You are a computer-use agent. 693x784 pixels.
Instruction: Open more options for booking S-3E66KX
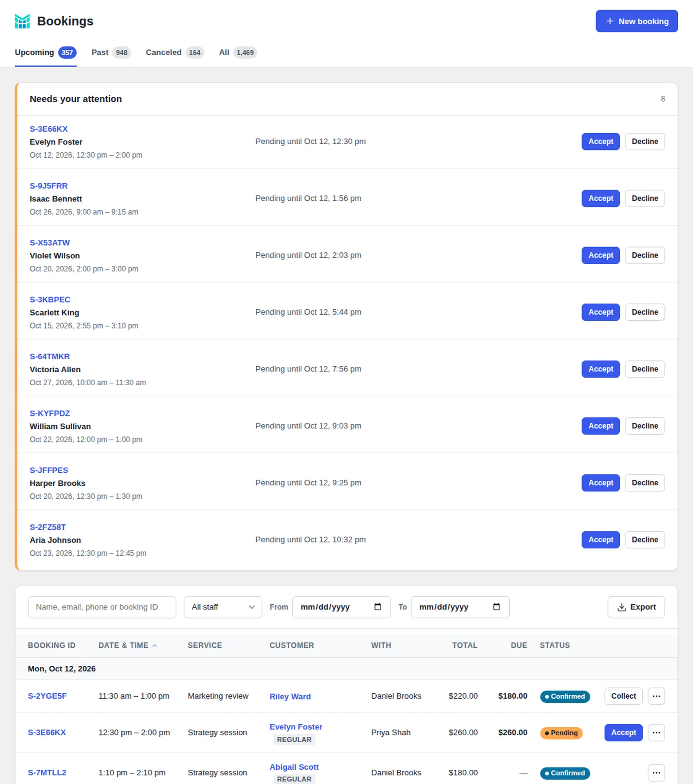(x=656, y=732)
